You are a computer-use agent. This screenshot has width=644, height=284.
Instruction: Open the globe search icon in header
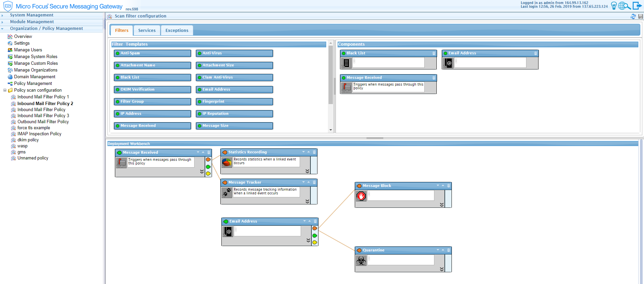coord(624,6)
